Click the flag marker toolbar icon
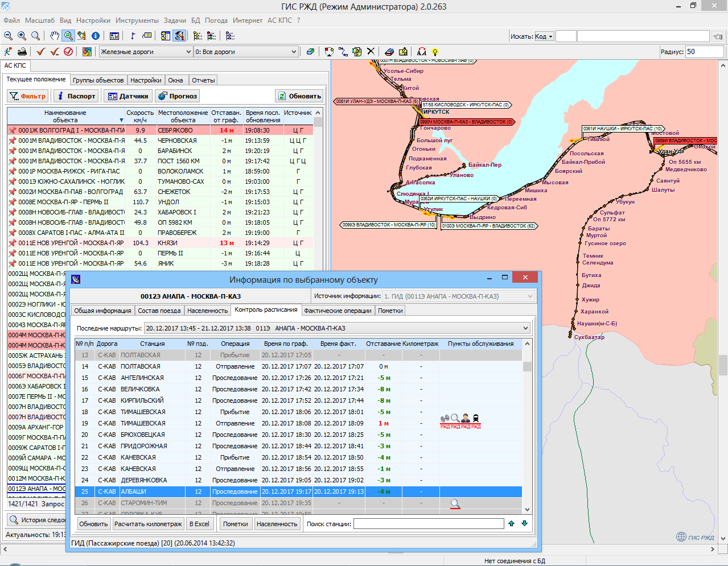Image resolution: width=728 pixels, height=566 pixels. tap(133, 36)
